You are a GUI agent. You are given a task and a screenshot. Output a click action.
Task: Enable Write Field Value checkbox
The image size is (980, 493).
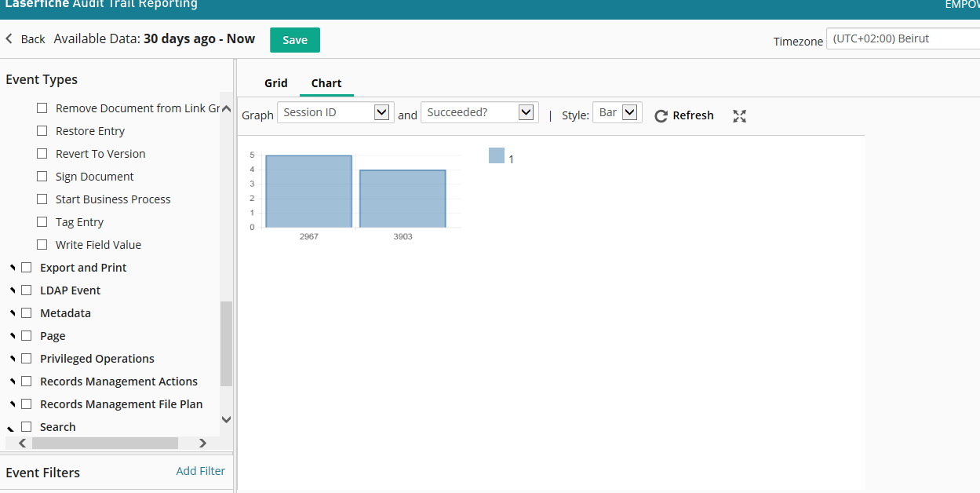click(x=42, y=245)
